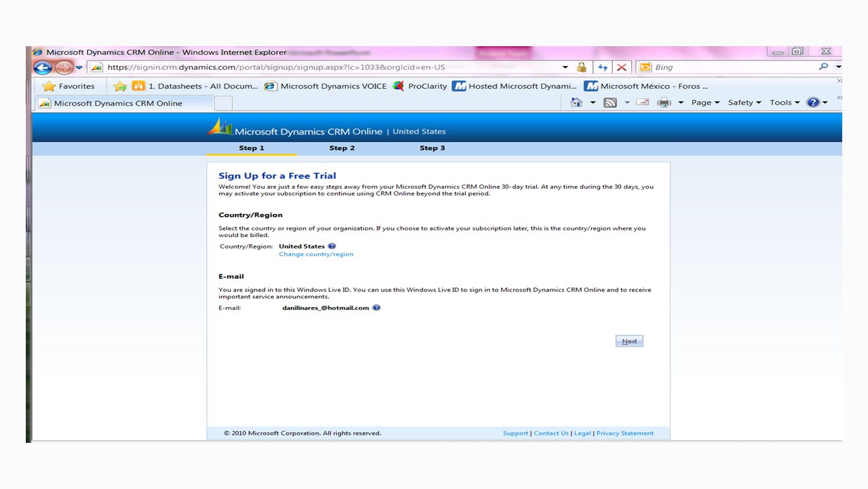Image resolution: width=868 pixels, height=489 pixels.
Task: Expand the Home button dropdown arrow
Action: 592,103
